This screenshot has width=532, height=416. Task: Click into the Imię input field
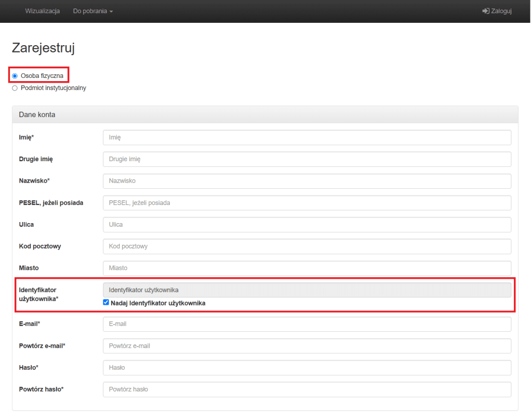click(307, 137)
